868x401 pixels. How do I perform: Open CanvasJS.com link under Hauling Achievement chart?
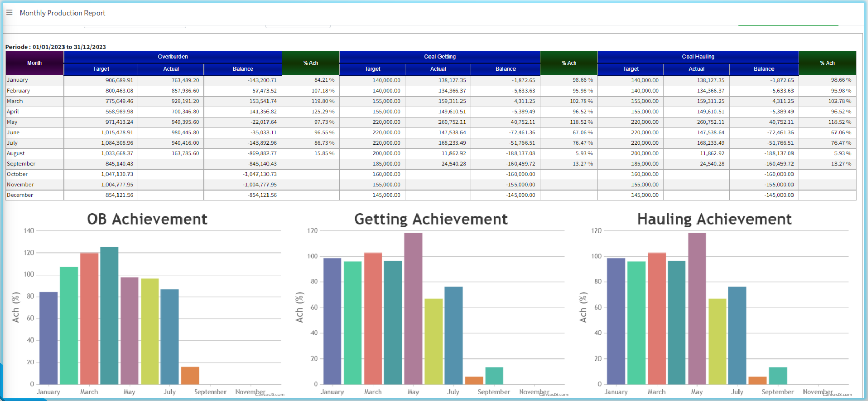[838, 394]
